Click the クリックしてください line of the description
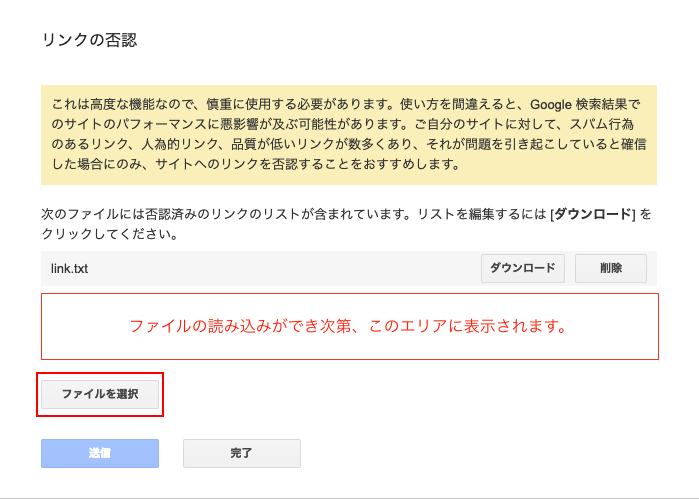 [x=110, y=234]
